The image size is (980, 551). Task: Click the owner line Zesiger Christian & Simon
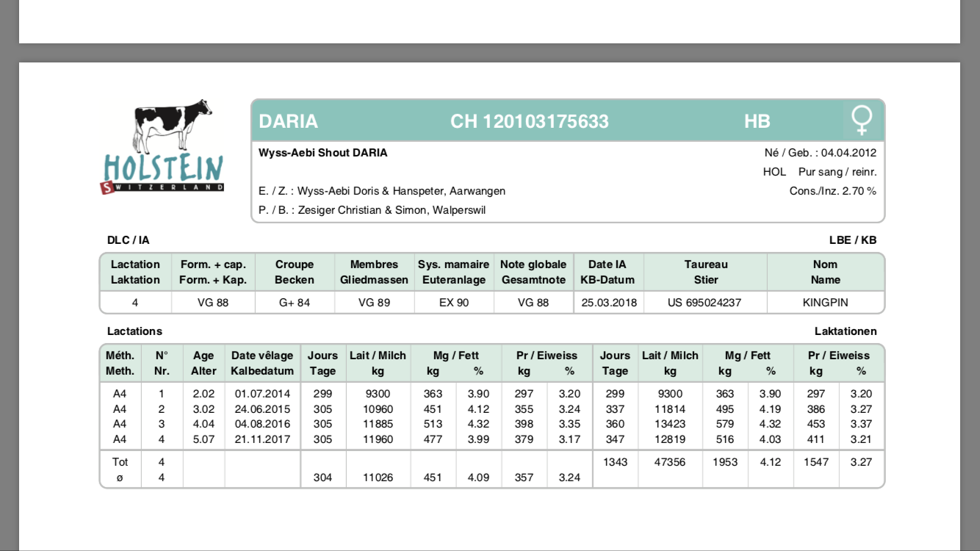tap(372, 210)
